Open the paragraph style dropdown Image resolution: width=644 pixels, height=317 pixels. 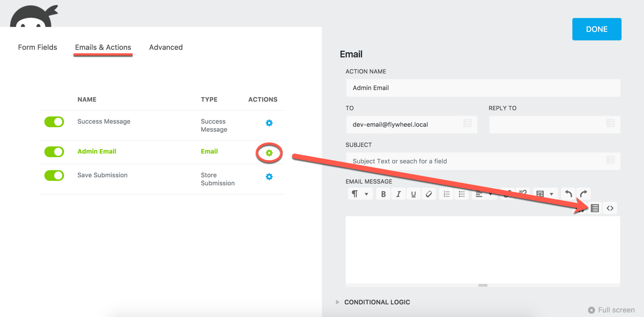tap(360, 194)
